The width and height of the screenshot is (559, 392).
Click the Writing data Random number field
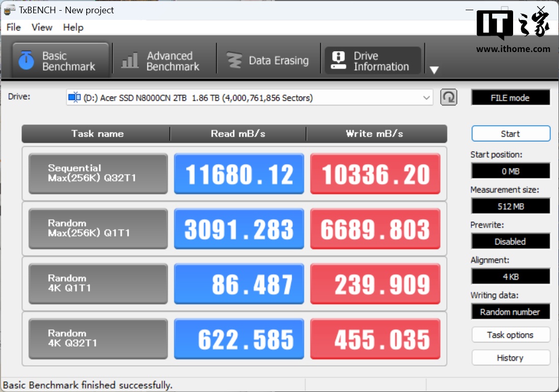[510, 312]
